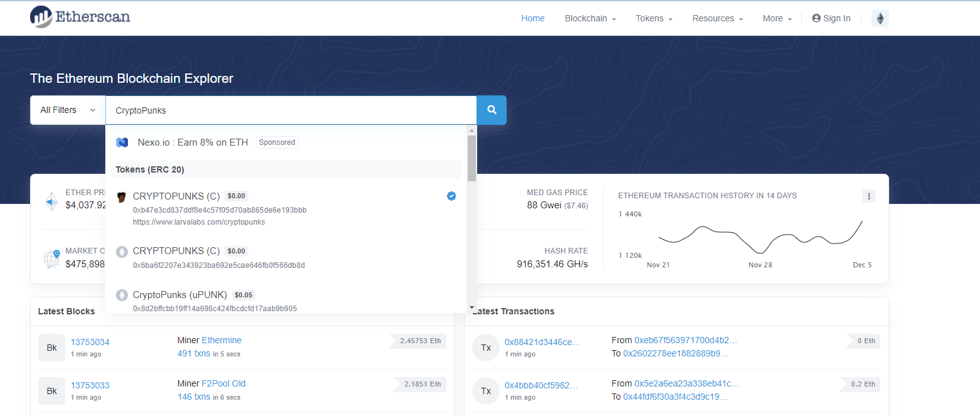Open recipient address 0x2602278ee1882889b9
This screenshot has width=980, height=416.
click(x=676, y=353)
